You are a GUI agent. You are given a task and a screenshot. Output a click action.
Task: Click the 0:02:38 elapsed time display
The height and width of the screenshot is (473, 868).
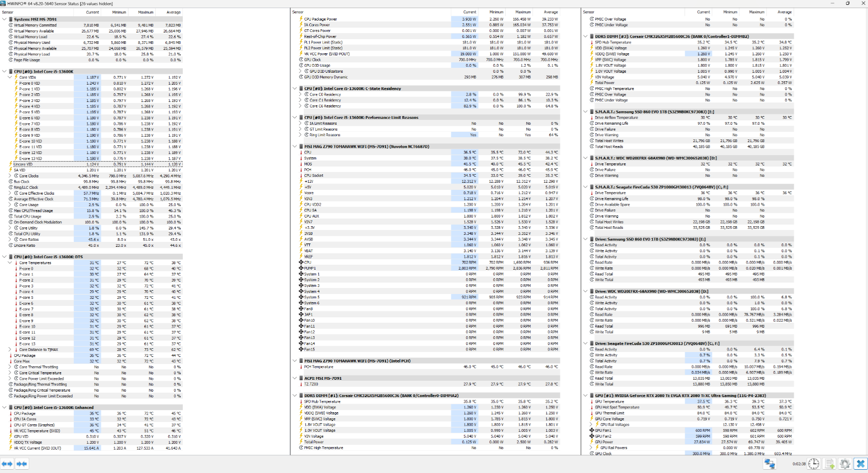[799, 464]
